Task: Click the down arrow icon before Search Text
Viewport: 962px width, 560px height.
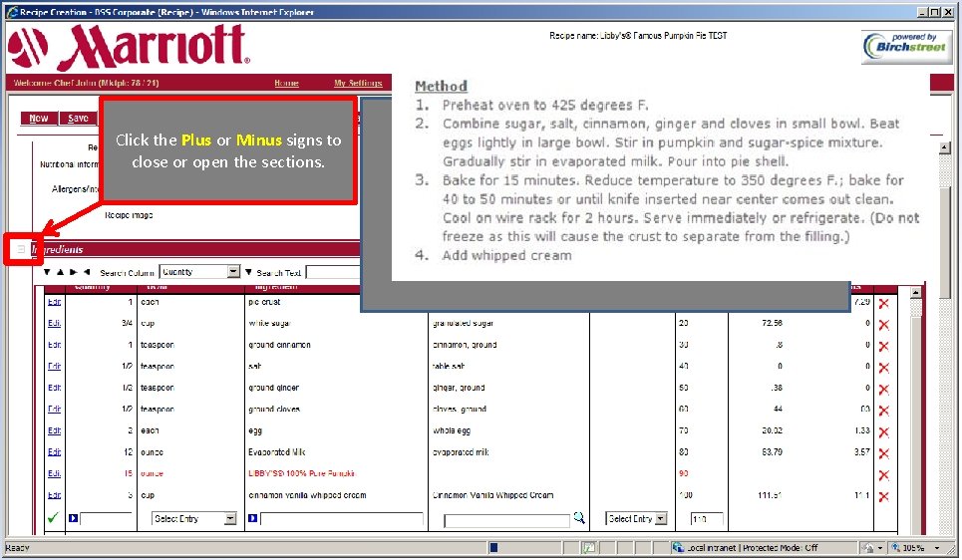Action: tap(248, 272)
